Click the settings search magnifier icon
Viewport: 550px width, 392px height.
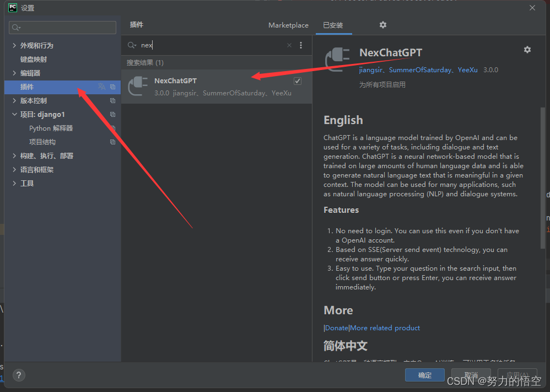(x=16, y=28)
